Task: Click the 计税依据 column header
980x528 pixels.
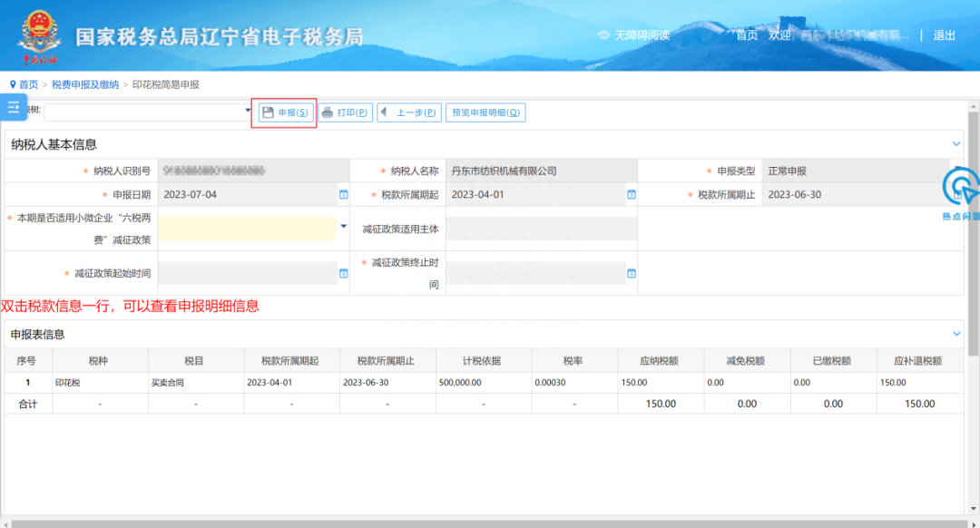Action: (x=482, y=360)
